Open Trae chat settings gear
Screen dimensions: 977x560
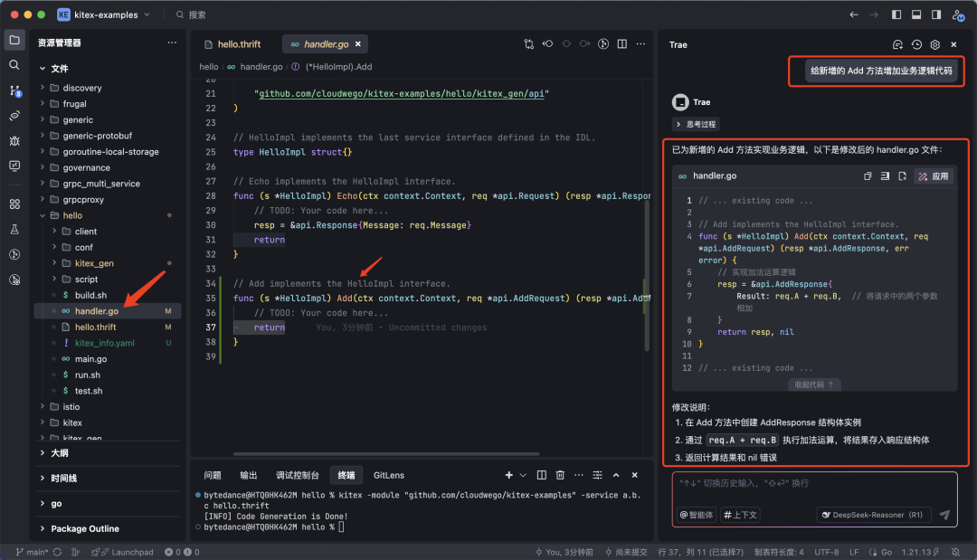[935, 44]
